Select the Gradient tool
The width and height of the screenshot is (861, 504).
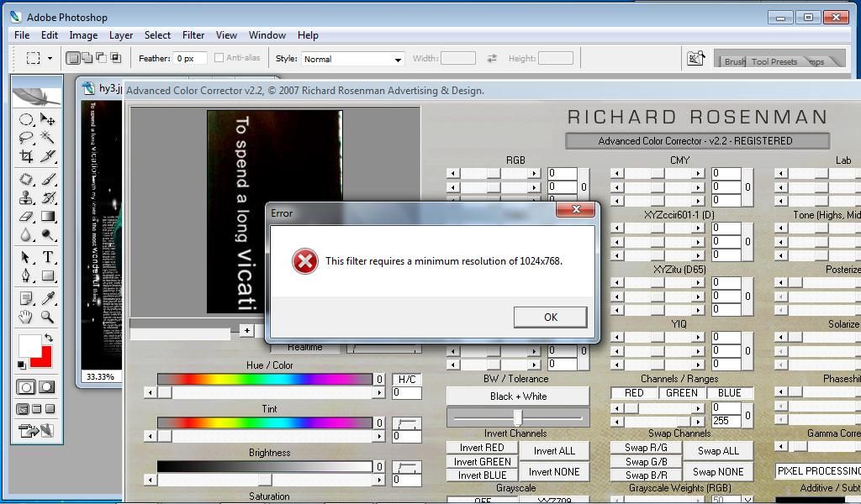[48, 216]
